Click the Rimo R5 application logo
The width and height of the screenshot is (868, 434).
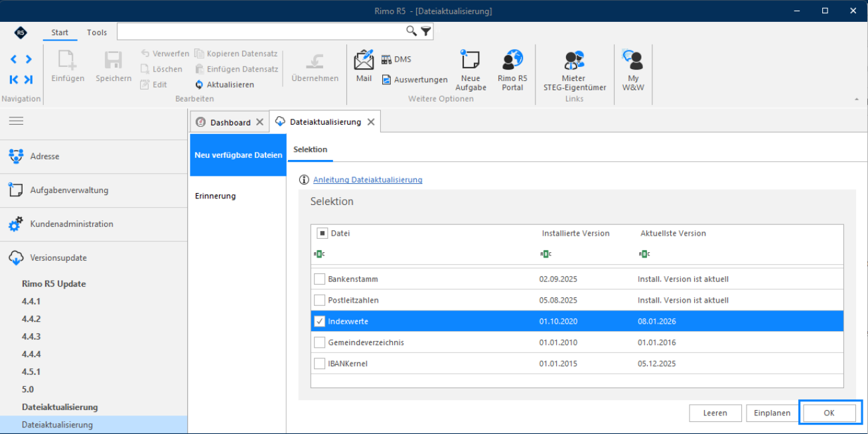tap(21, 32)
